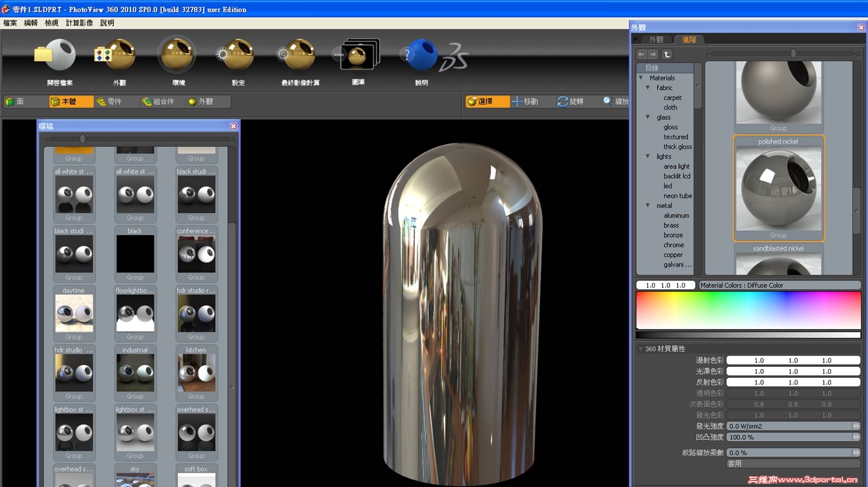
Task: Collapse the 360 材質屬性 section
Action: click(641, 349)
